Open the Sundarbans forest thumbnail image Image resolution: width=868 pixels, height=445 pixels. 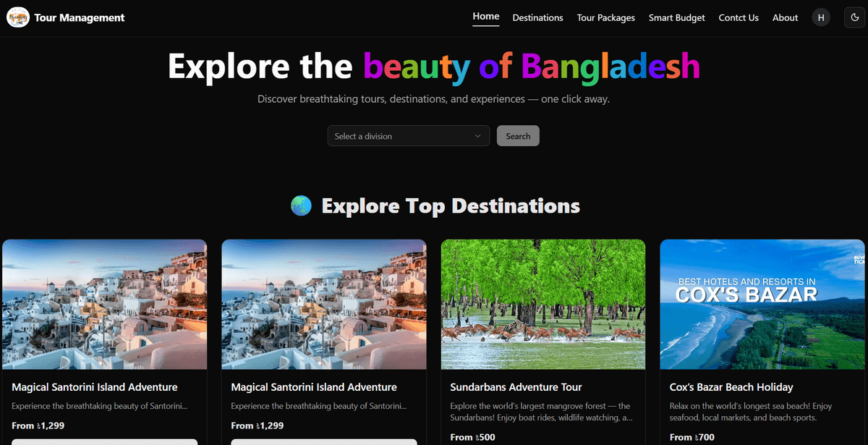pos(543,305)
